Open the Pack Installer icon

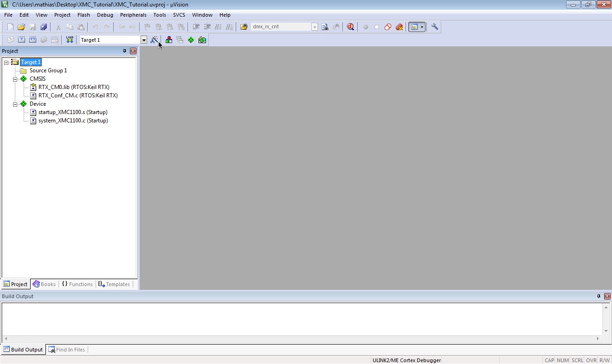click(202, 40)
